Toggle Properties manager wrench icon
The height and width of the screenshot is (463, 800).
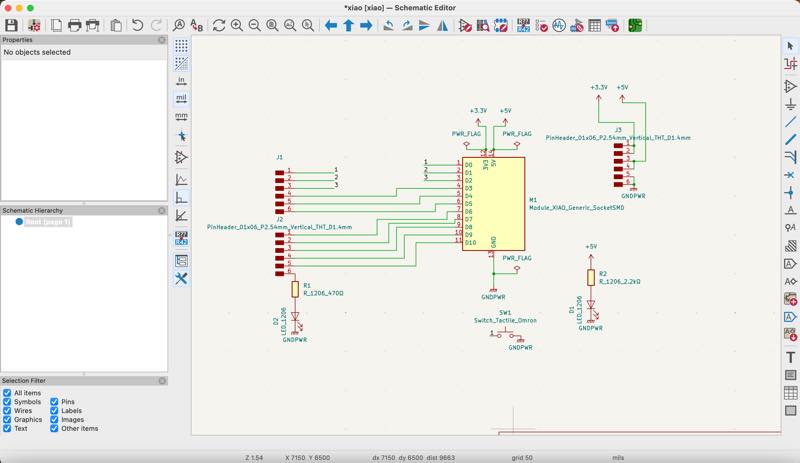[181, 278]
